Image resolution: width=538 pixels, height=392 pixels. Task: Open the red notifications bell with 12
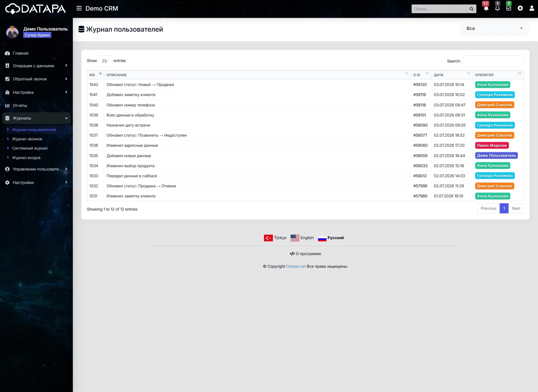point(486,8)
